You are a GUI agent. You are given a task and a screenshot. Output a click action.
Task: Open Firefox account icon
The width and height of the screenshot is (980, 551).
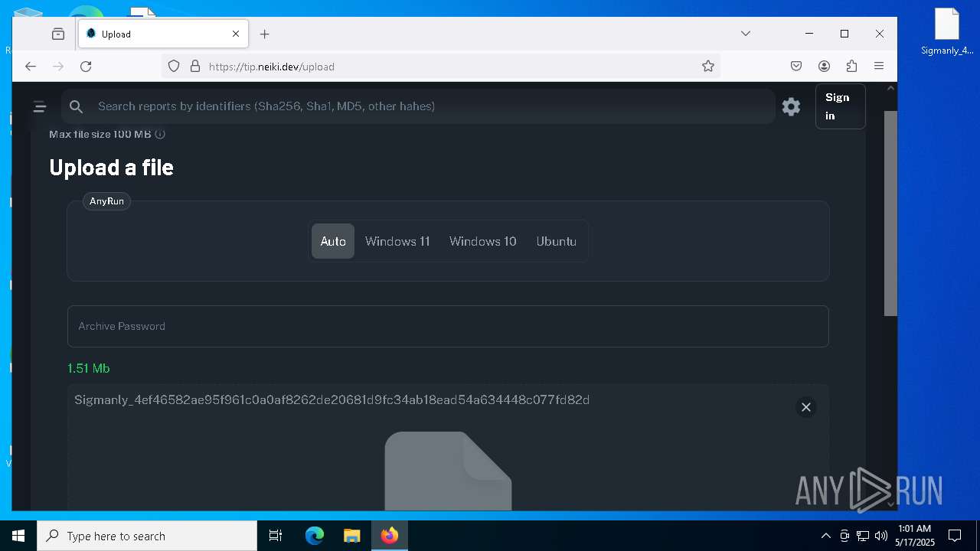pos(824,67)
